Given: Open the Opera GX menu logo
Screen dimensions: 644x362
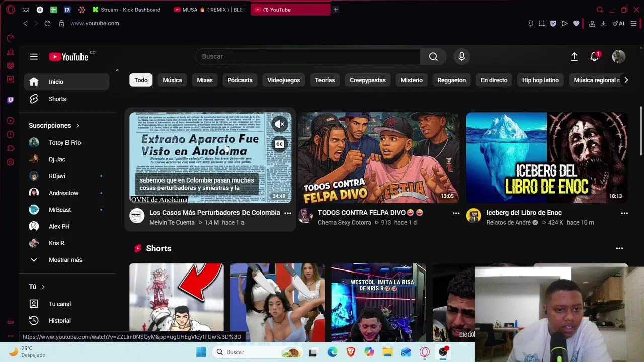Looking at the screenshot, I should point(11,10).
